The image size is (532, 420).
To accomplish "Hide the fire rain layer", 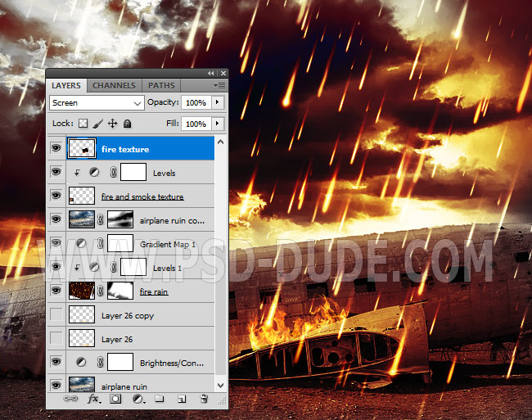I will pyautogui.click(x=56, y=291).
